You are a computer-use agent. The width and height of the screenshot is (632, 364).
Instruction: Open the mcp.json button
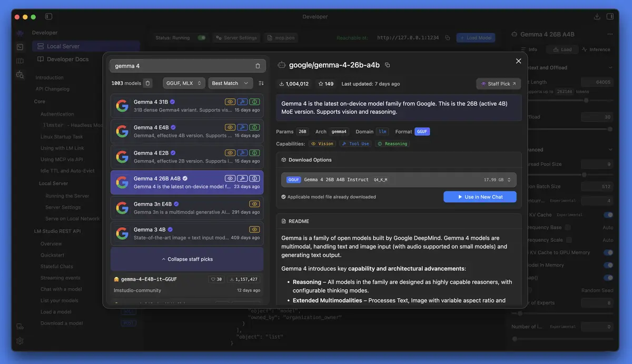pyautogui.click(x=281, y=38)
